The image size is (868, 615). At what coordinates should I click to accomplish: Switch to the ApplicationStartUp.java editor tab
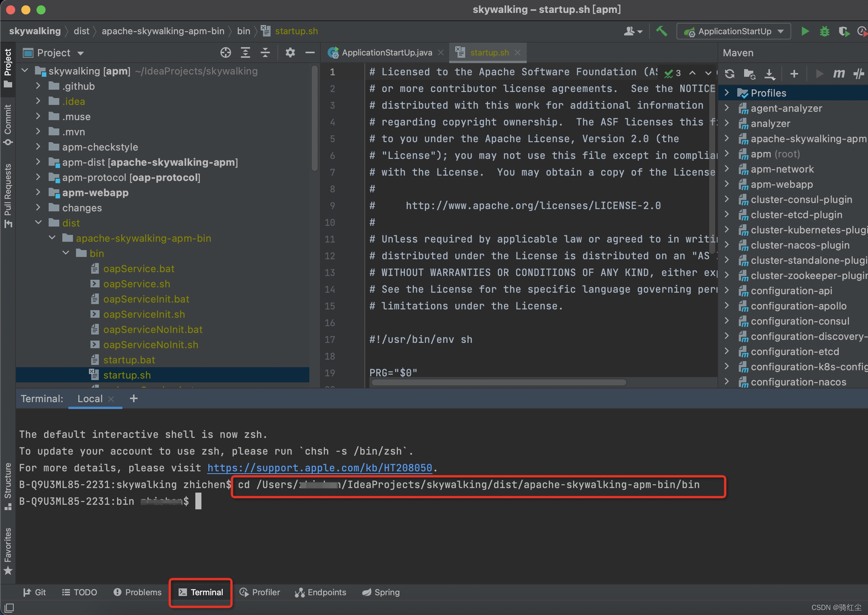coord(386,52)
